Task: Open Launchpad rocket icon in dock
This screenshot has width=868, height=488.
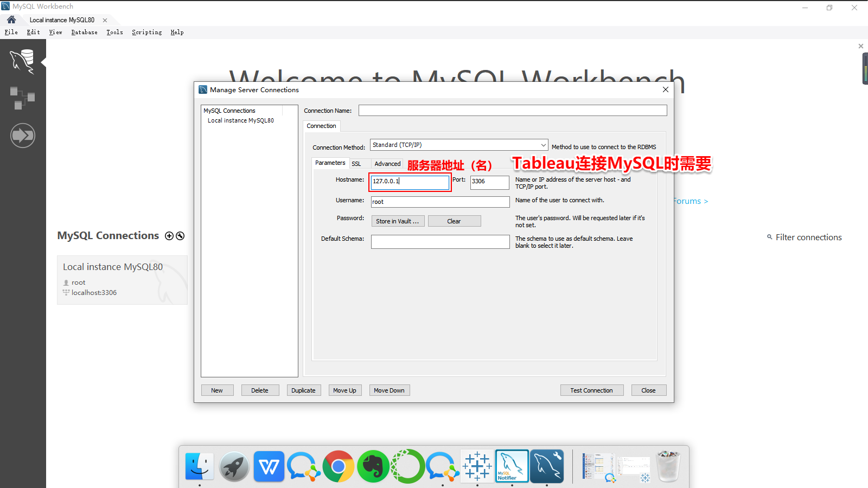Action: click(234, 466)
